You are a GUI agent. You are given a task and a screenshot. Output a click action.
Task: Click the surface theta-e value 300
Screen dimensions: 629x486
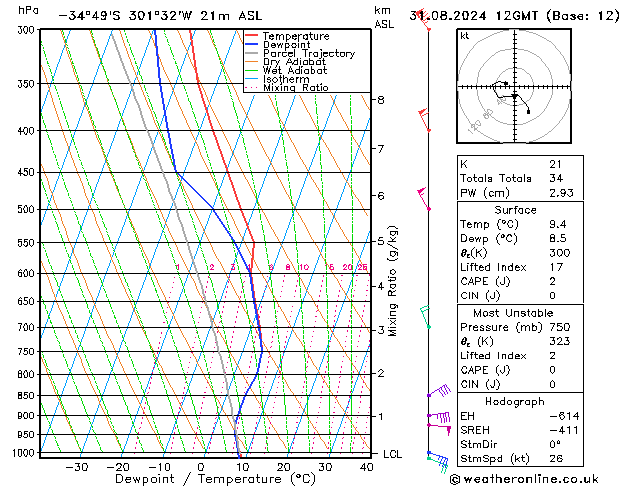[x=560, y=253]
